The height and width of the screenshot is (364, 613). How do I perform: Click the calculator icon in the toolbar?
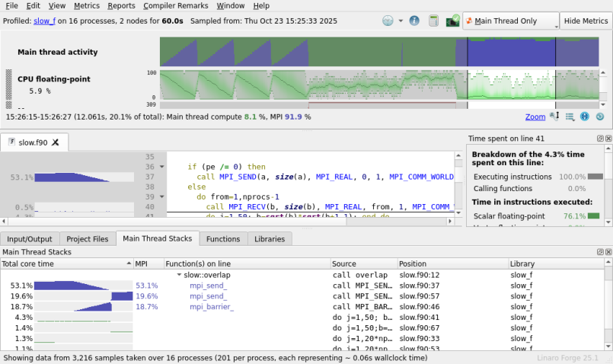coord(433,21)
